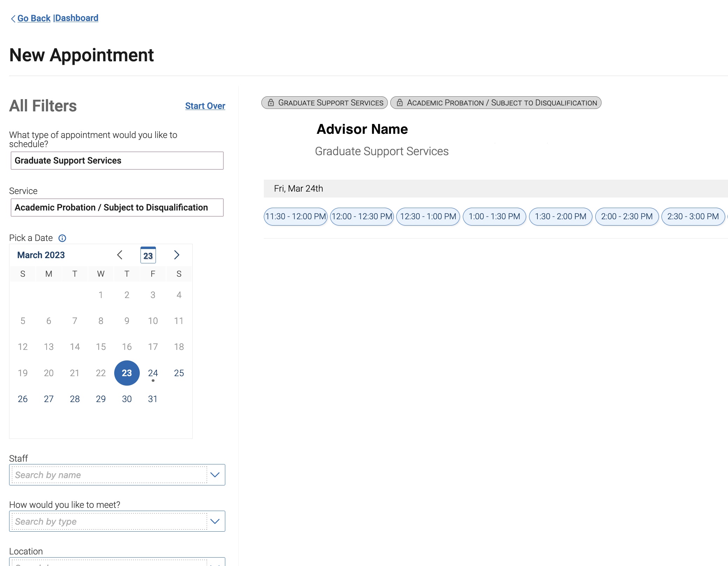Image resolution: width=728 pixels, height=566 pixels.
Task: Click March 15 on the calendar
Action: pyautogui.click(x=101, y=347)
